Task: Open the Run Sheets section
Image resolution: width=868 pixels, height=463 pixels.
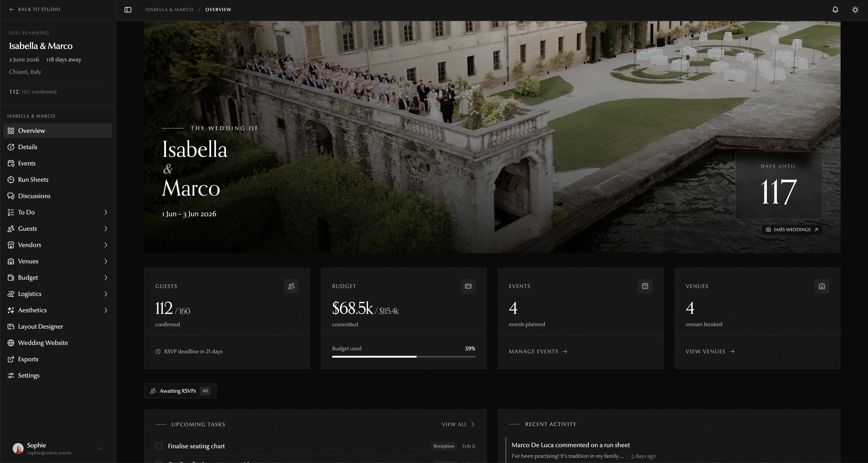Action: pos(33,179)
